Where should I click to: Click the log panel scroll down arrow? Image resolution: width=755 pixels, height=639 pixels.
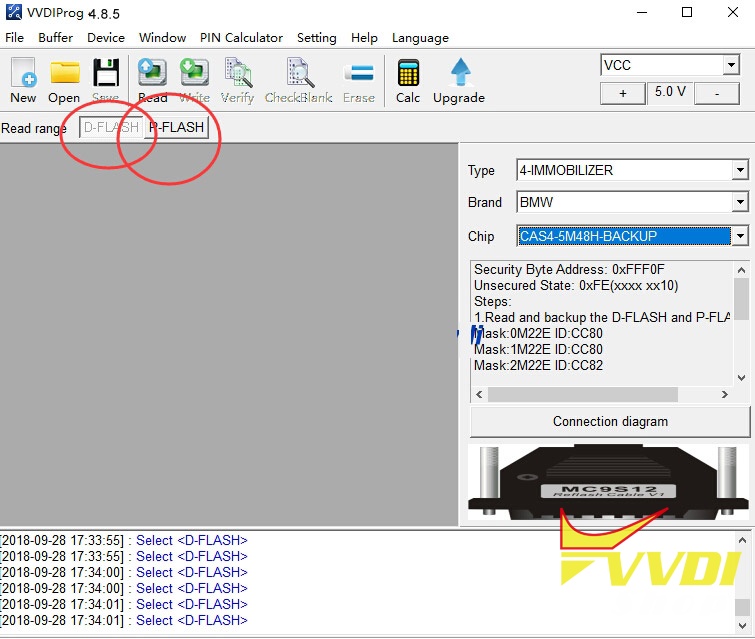[x=742, y=626]
